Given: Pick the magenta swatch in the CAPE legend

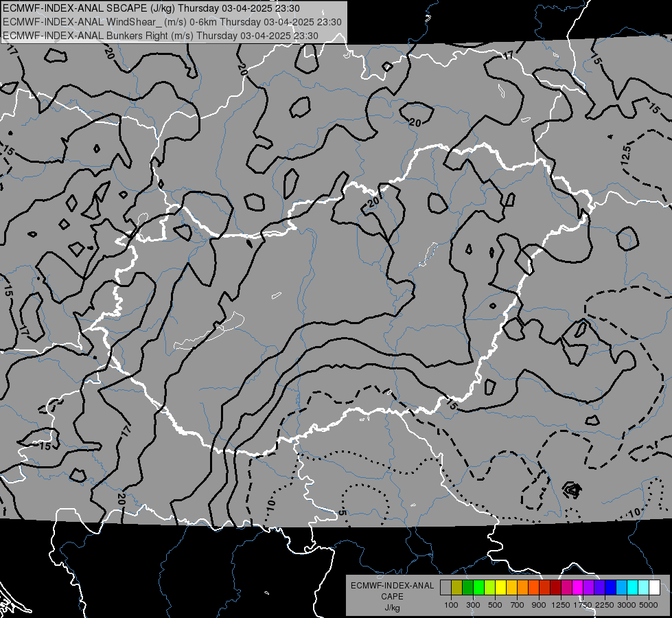Looking at the screenshot, I should pyautogui.click(x=578, y=588).
